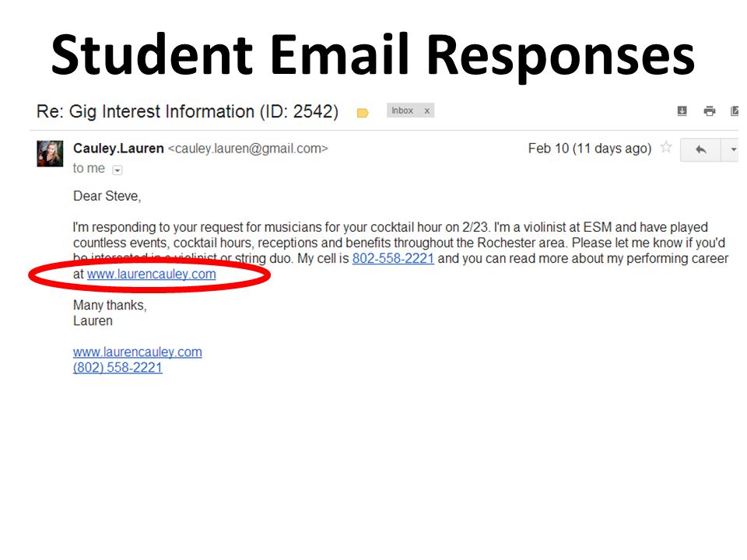Screen dimensions: 747x560
Task: Click sender name Cauley.Lauren
Action: [118, 149]
